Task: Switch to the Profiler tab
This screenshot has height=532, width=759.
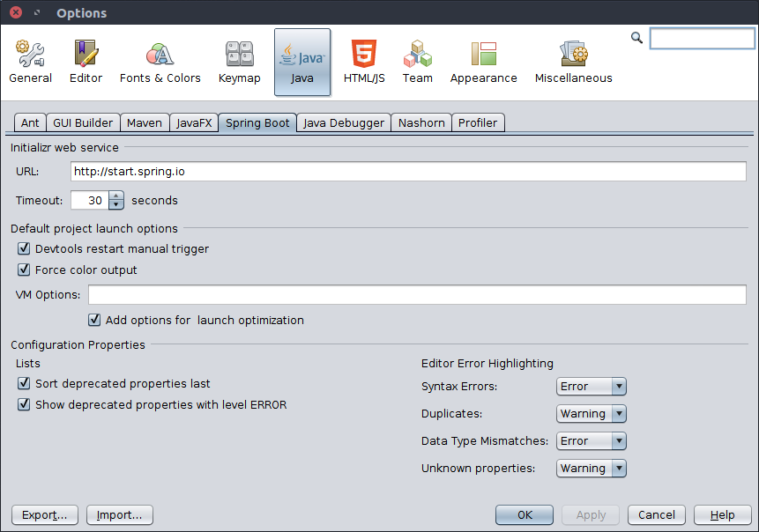Action: click(x=478, y=122)
